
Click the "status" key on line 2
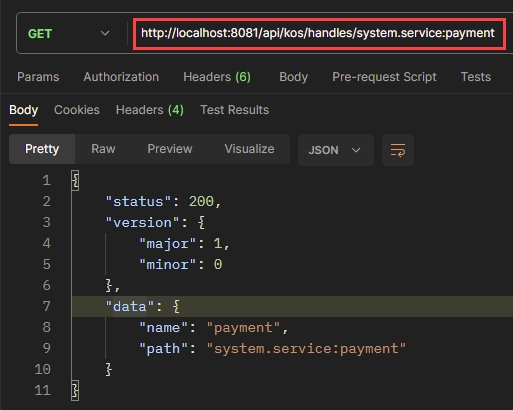(x=138, y=202)
